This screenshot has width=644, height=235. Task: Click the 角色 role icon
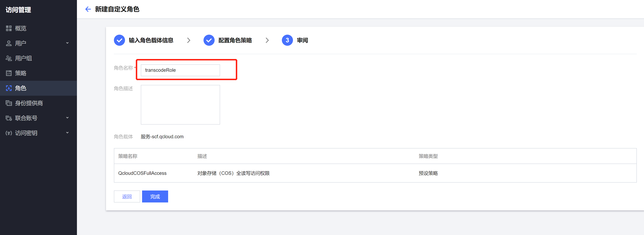click(9, 88)
